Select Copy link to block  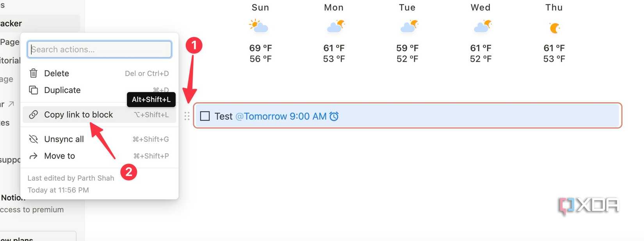78,114
